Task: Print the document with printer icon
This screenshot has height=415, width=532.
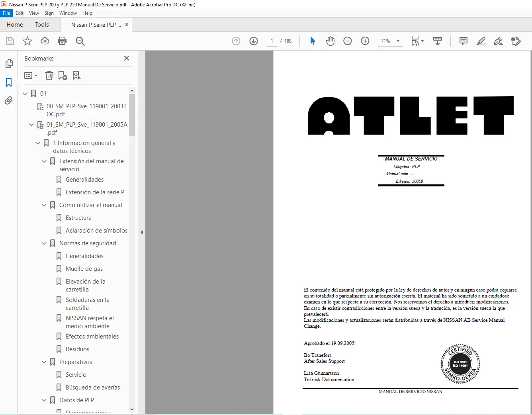Action: click(62, 41)
